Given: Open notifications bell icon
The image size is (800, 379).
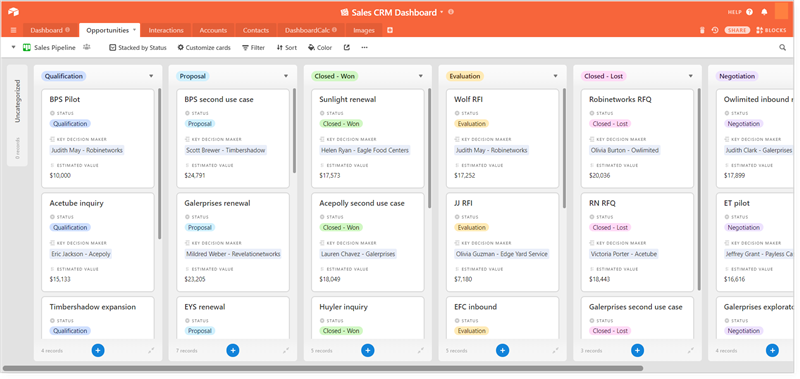Looking at the screenshot, I should 764,12.
